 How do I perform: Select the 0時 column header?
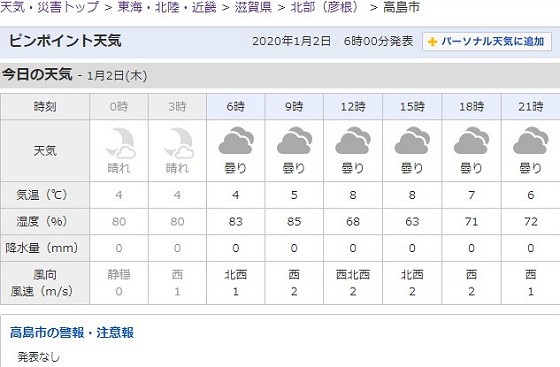(119, 106)
